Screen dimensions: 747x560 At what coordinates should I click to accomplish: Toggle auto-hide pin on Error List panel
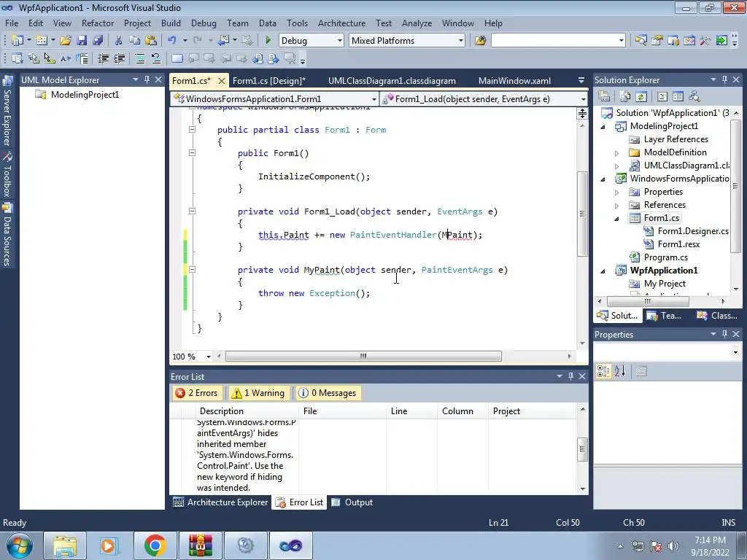point(570,377)
